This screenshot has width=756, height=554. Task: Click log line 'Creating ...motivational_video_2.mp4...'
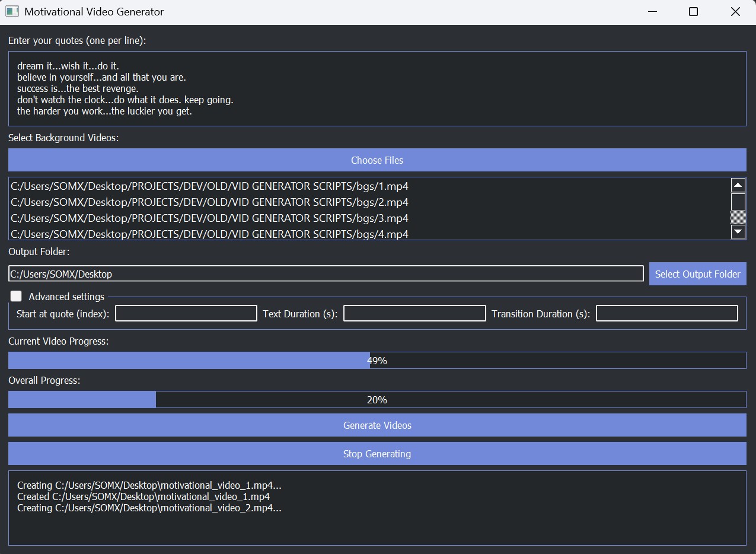tap(149, 508)
